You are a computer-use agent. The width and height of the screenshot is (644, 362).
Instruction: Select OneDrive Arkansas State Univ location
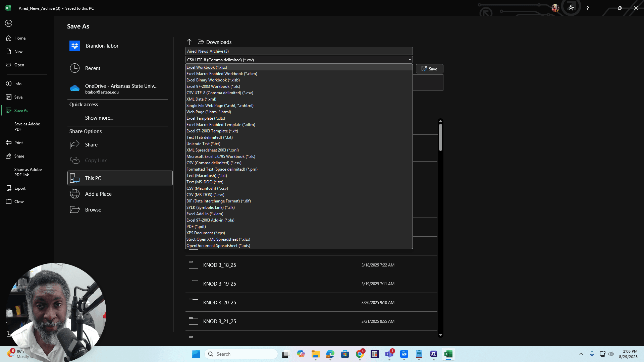[120, 89]
